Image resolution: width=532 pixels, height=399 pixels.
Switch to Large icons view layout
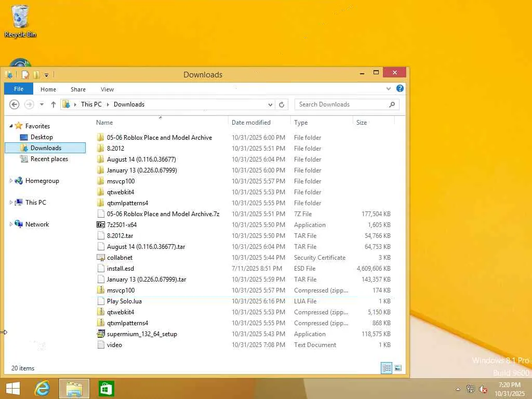(x=398, y=368)
